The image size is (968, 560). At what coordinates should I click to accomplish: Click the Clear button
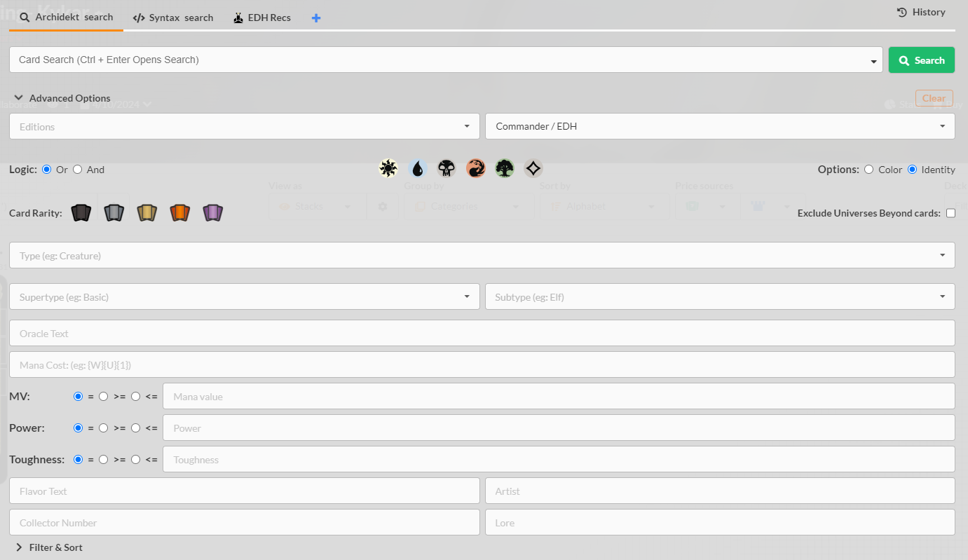[934, 98]
